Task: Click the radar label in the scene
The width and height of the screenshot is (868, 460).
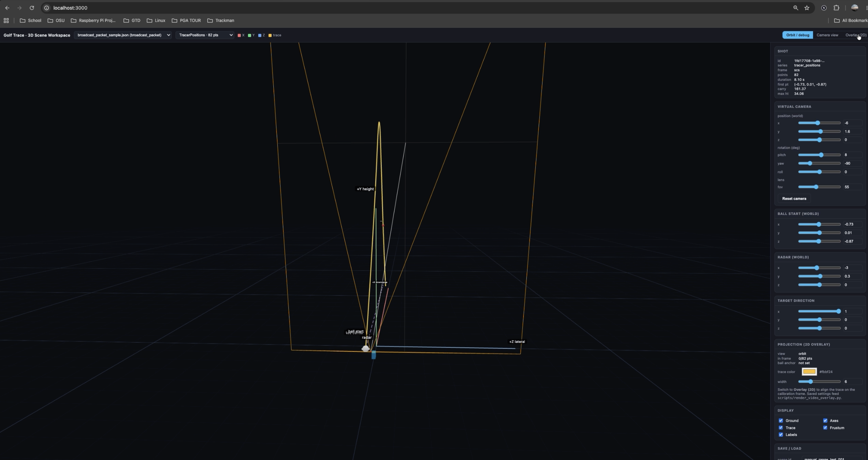Action: 367,338
